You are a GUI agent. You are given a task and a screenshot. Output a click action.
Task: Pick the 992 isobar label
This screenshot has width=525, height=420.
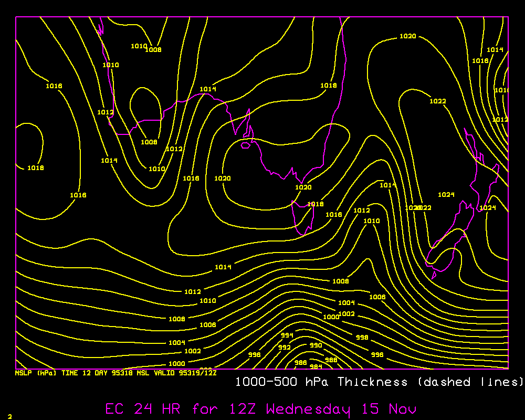pyautogui.click(x=284, y=348)
